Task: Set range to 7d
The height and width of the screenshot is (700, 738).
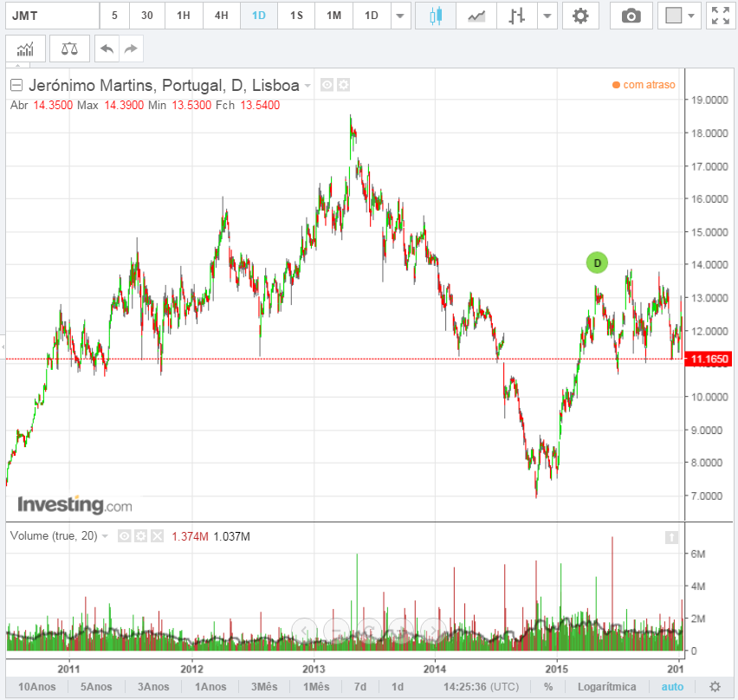Action: click(x=360, y=687)
